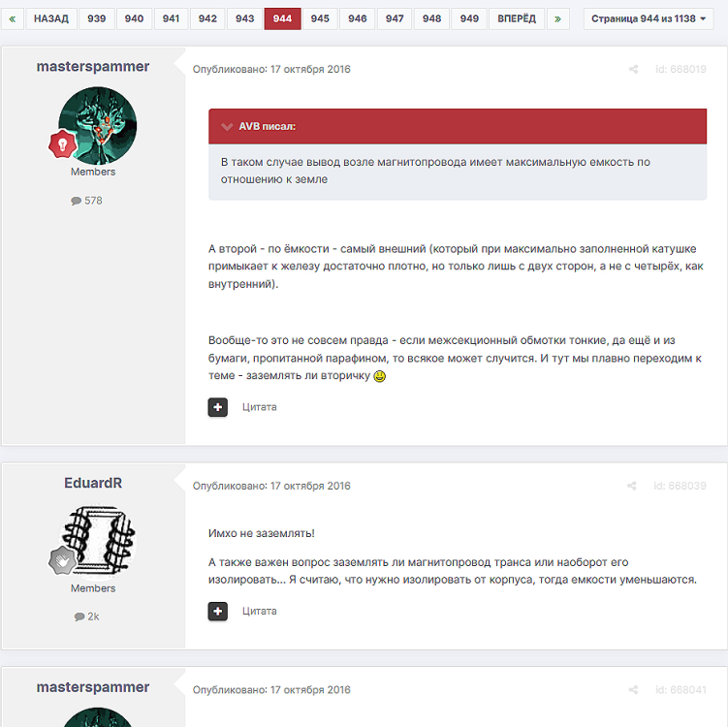Click the post ID link id: 668019
This screenshot has height=727, width=728.
coord(681,69)
